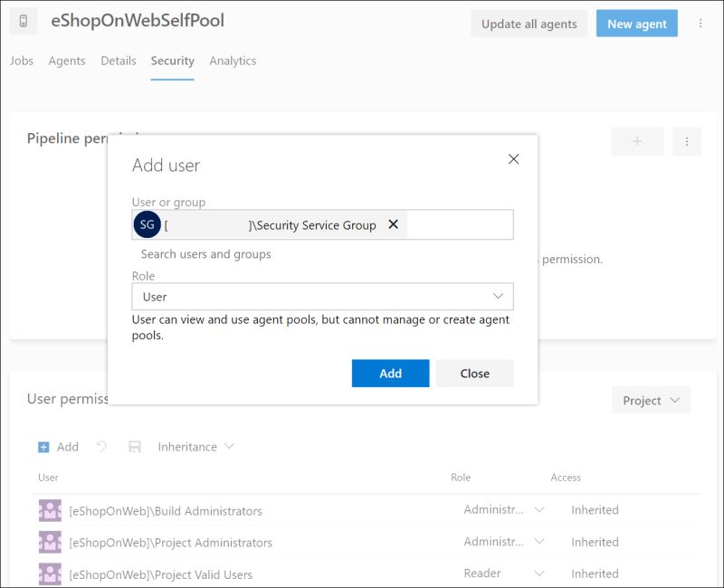Open the Analytics tab
Image resolution: width=724 pixels, height=588 pixels.
[233, 61]
